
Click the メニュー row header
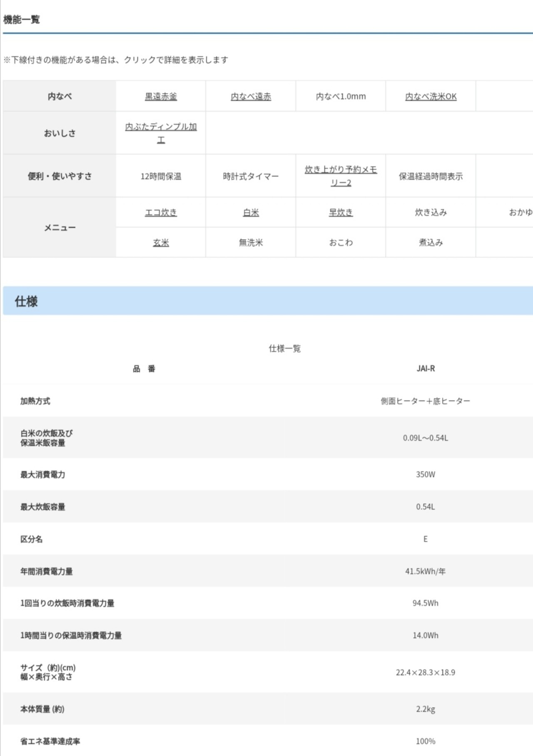[x=60, y=228]
